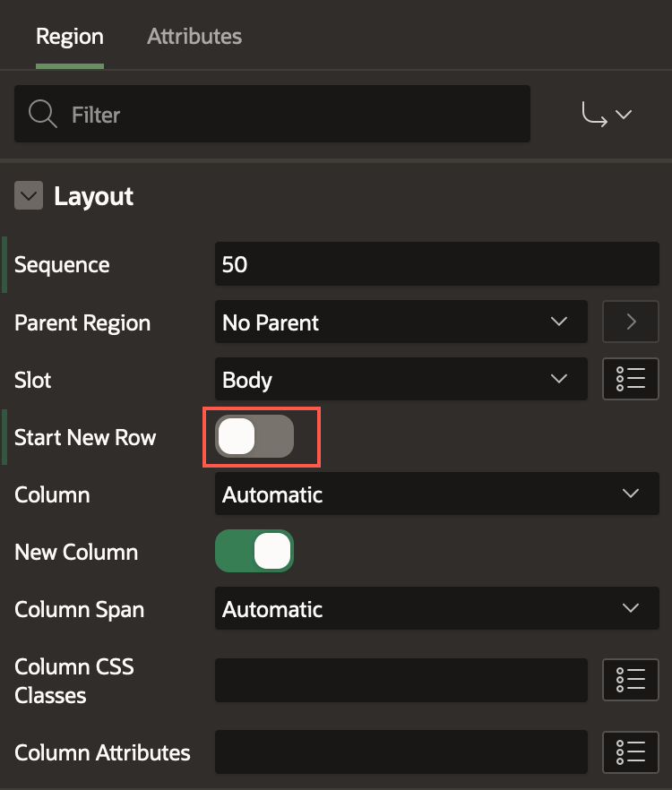The height and width of the screenshot is (790, 672).
Task: Click the magnifier icon in Filter box
Action: tap(42, 115)
